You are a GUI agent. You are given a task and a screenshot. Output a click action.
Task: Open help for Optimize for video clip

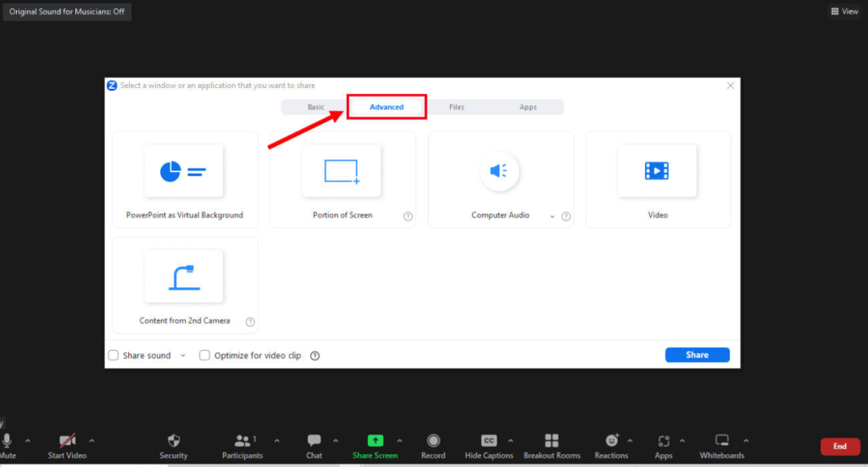point(315,356)
